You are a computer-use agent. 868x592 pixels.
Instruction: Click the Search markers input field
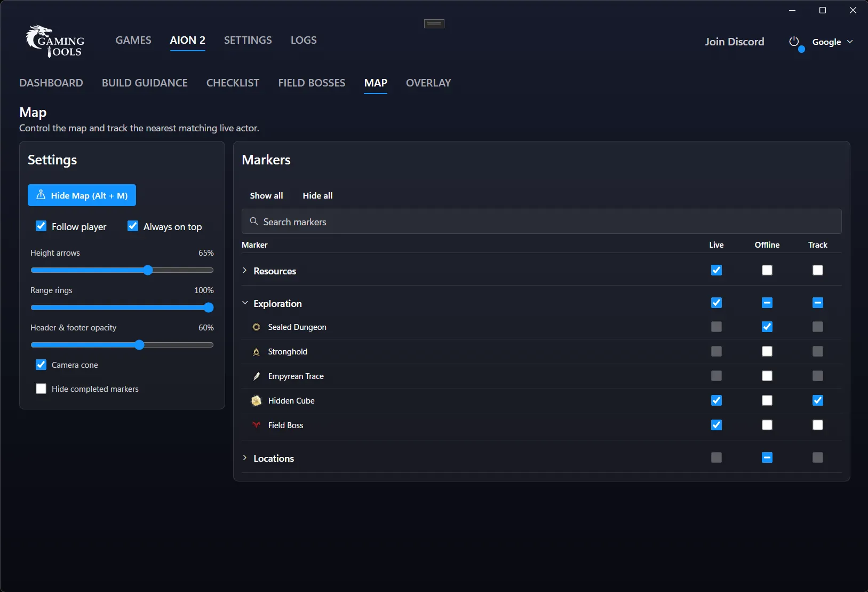[x=541, y=222]
